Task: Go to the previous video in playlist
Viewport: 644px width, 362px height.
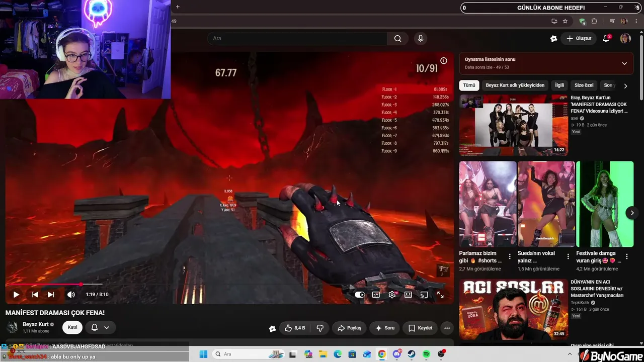Action: (x=35, y=295)
